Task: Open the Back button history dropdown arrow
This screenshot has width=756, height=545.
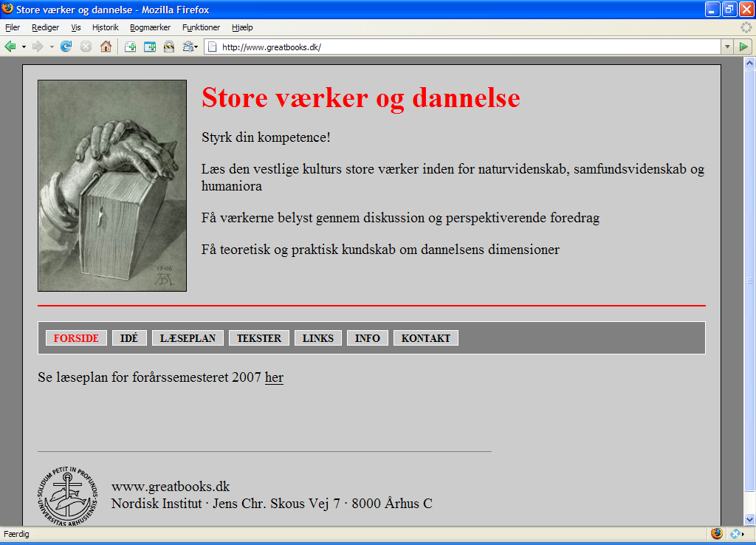Action: tap(24, 47)
